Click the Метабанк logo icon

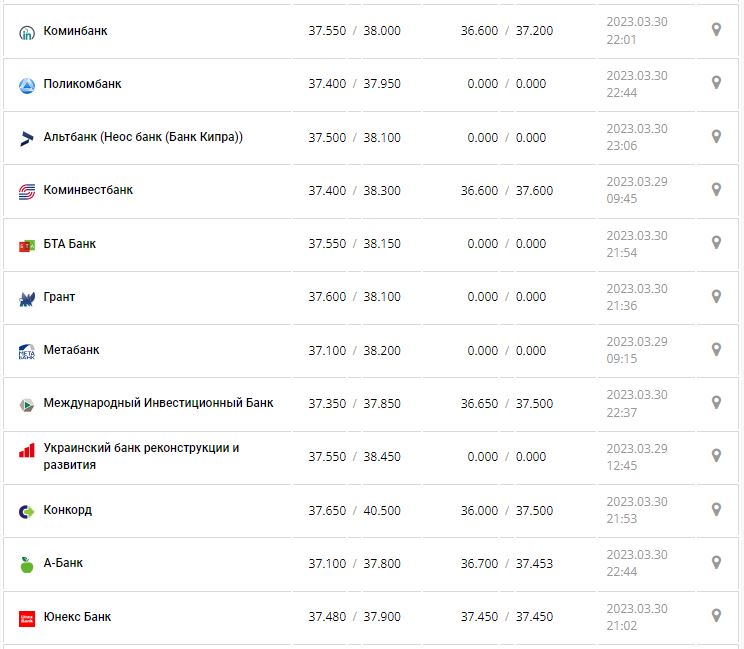(27, 351)
